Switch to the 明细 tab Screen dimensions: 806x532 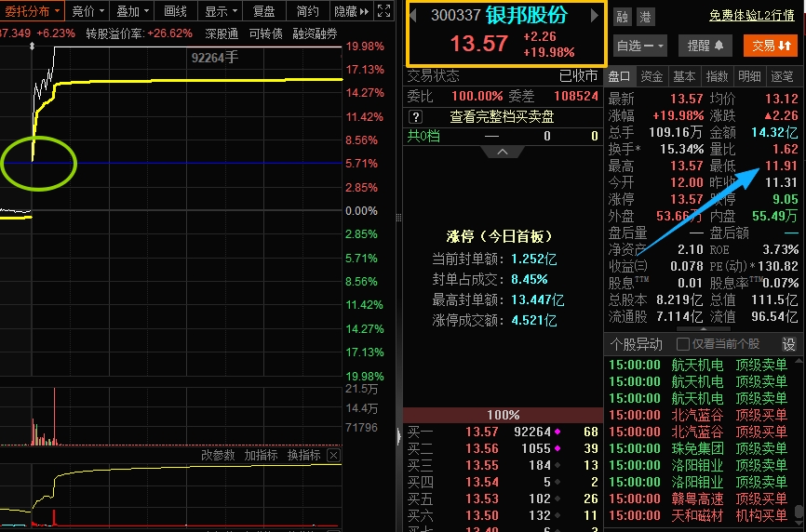pyautogui.click(x=749, y=76)
